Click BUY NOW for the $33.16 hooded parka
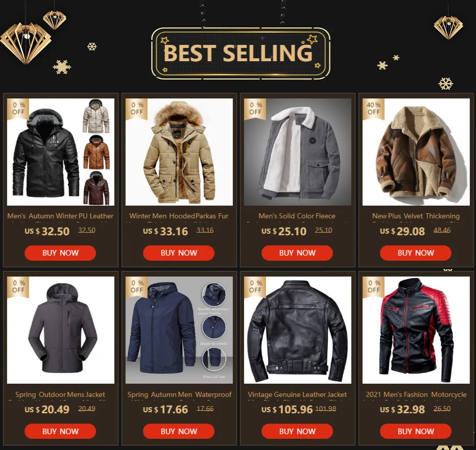476x450 pixels. click(x=179, y=253)
